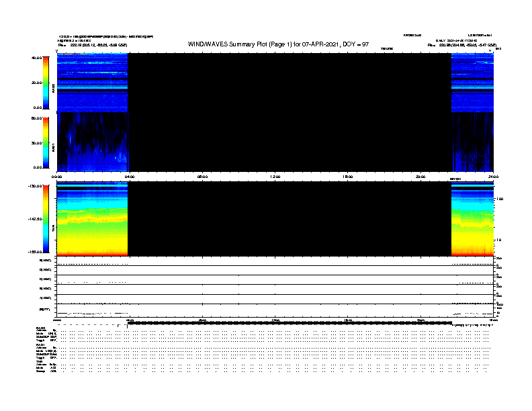Click the -155.00 tick on TNR color scale
The height and width of the screenshot is (411, 532).
(35, 252)
